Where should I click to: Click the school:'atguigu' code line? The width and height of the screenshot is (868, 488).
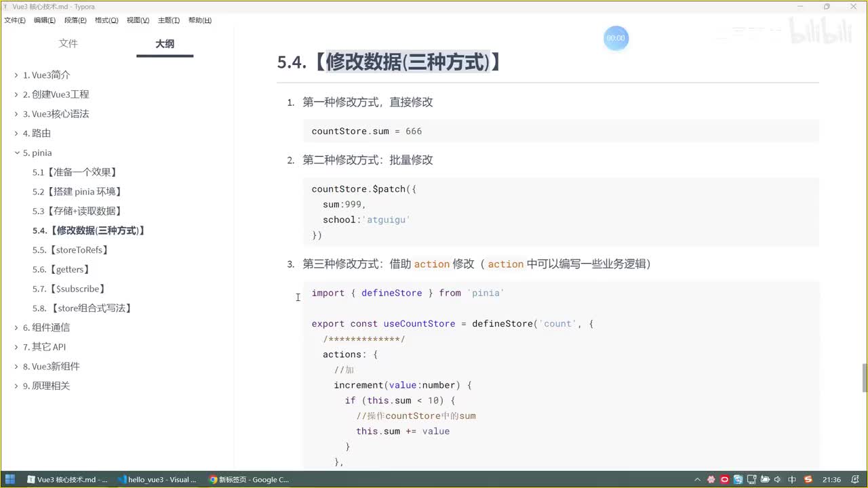tap(367, 220)
